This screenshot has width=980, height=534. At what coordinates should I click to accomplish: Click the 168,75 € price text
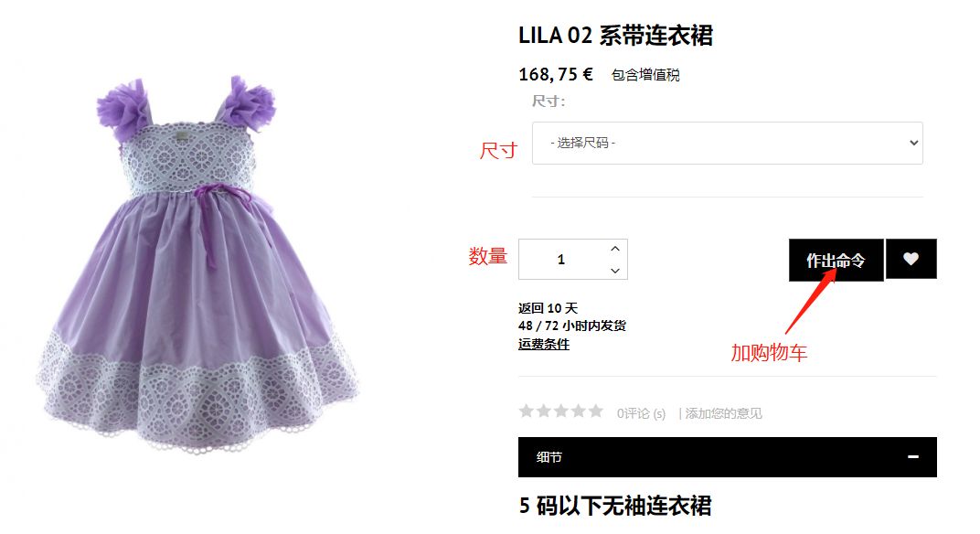click(556, 74)
